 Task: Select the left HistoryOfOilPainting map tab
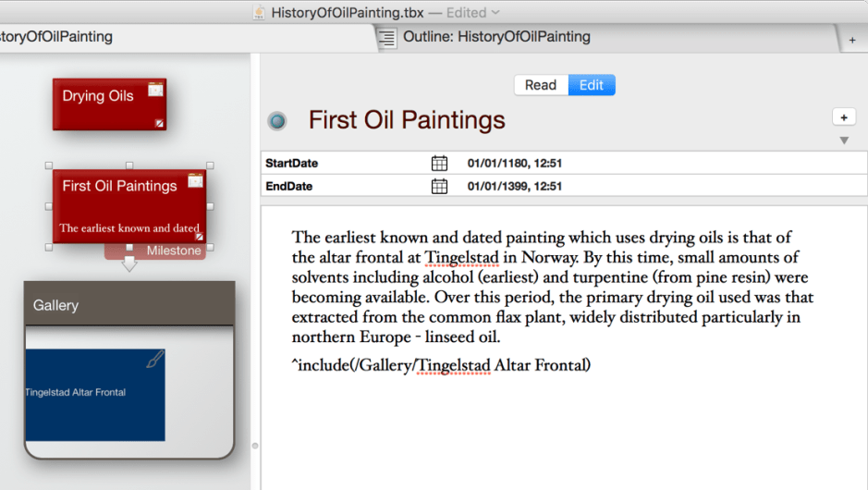[55, 38]
